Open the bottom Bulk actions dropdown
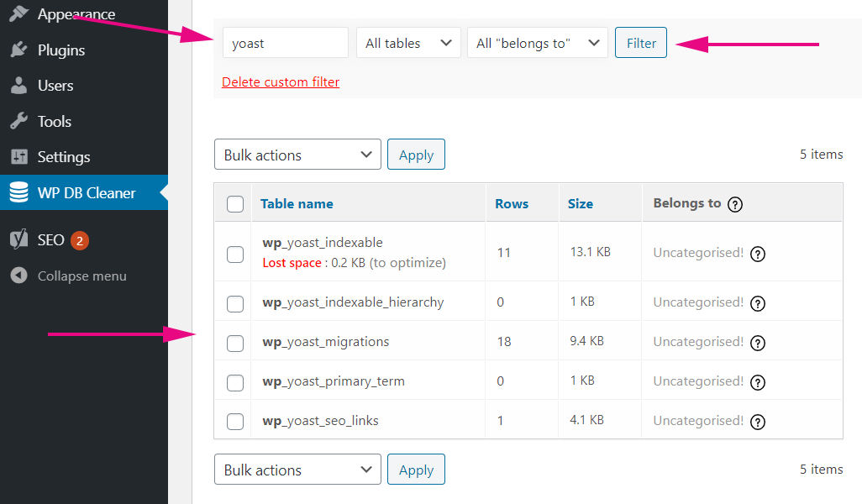 pos(297,470)
